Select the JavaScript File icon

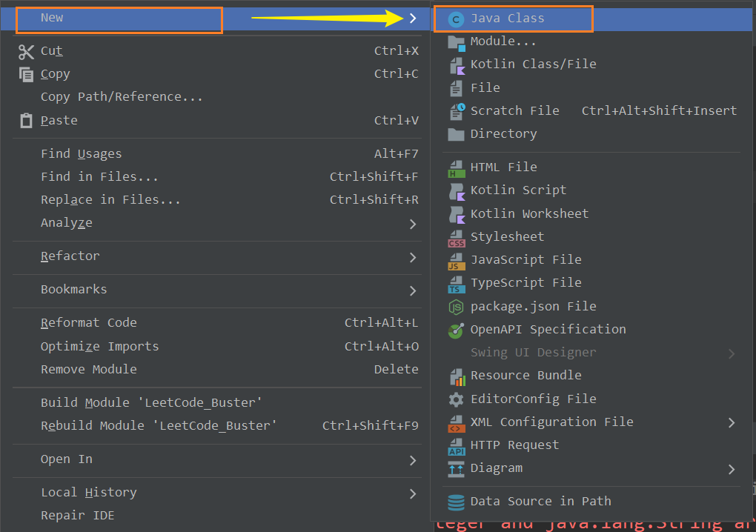tap(455, 259)
